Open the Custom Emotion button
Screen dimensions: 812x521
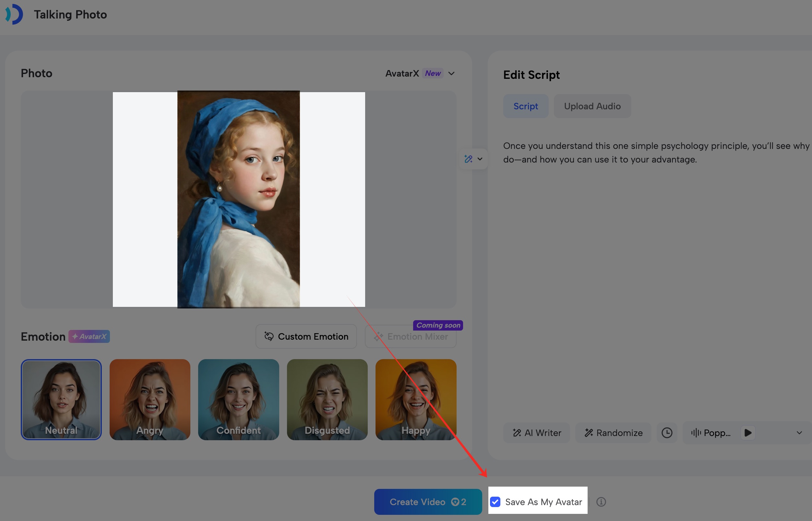click(x=306, y=336)
